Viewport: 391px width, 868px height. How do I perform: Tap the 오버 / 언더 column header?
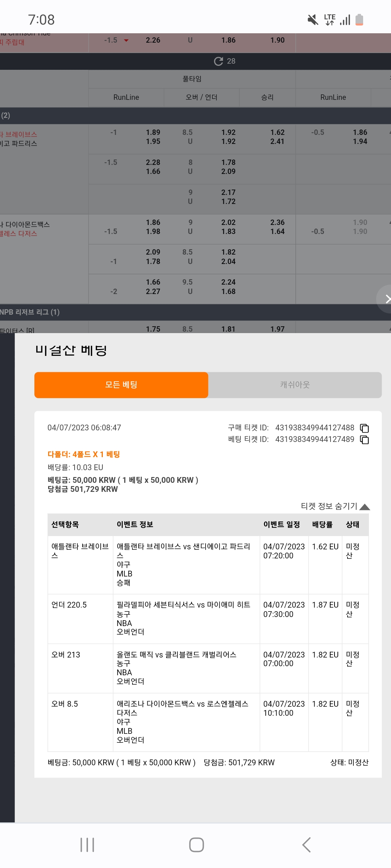pos(202,97)
